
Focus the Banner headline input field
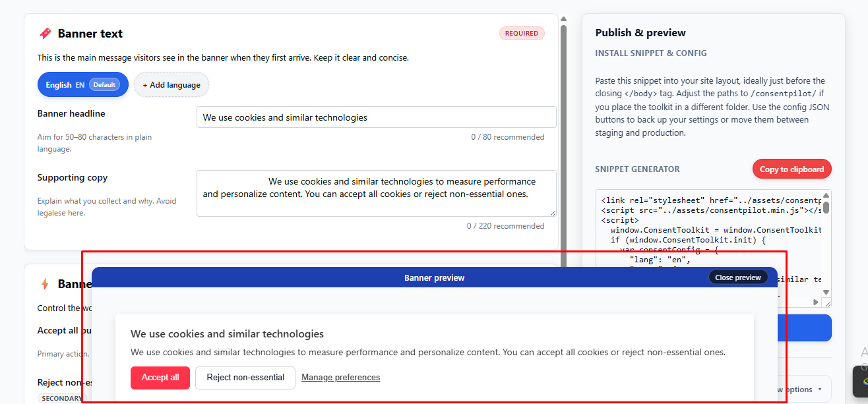click(376, 117)
